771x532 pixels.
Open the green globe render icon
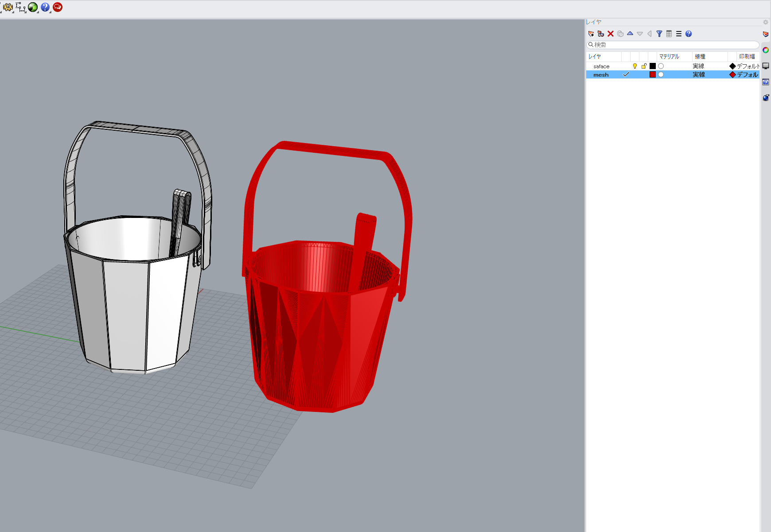click(33, 7)
